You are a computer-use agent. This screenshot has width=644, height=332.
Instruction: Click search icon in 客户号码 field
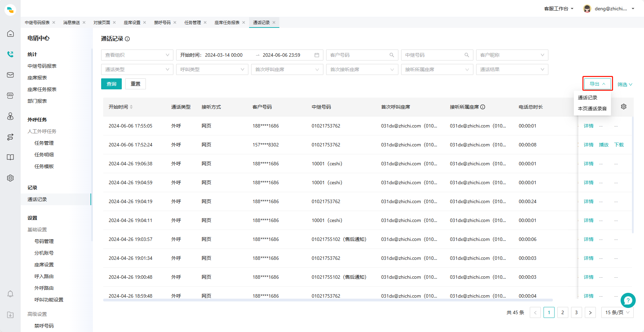(x=392, y=55)
